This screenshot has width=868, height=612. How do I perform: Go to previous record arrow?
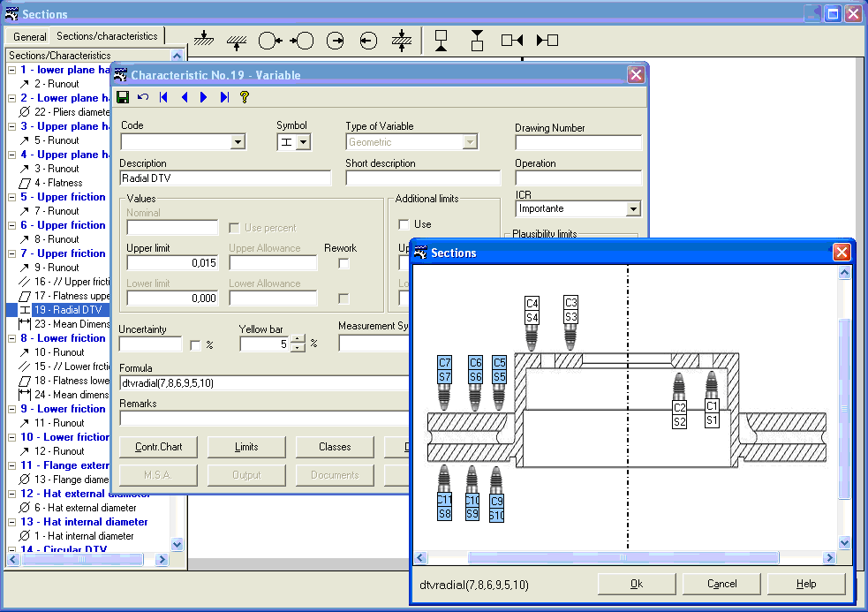point(185,97)
